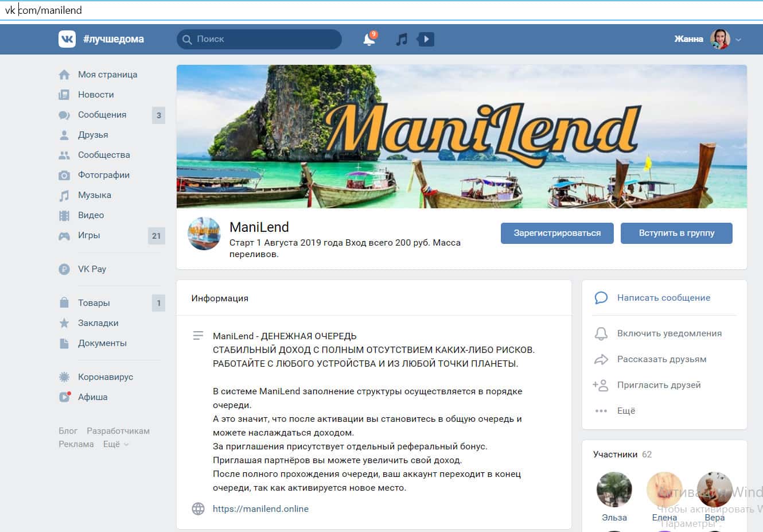Click the #лучшедома header link

114,39
